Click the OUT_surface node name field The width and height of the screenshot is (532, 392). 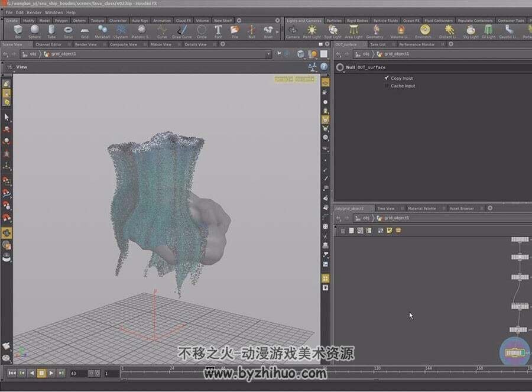[x=444, y=67]
